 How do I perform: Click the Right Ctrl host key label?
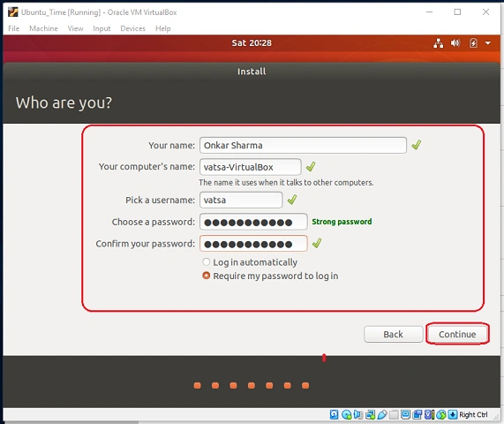tap(473, 414)
